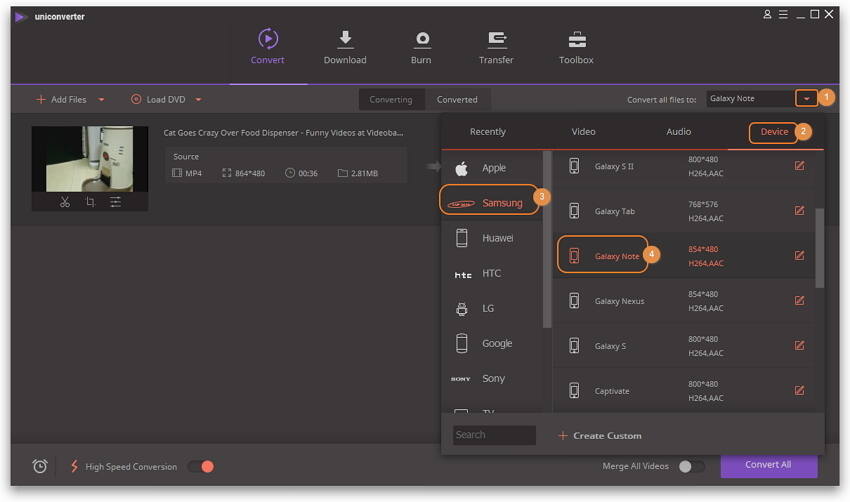Select the Google device brand
The width and height of the screenshot is (850, 502).
pos(492,344)
